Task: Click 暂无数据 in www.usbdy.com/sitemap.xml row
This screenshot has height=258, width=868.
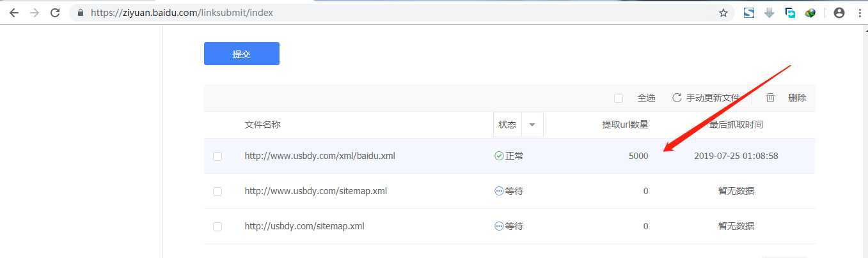Action: [x=736, y=191]
